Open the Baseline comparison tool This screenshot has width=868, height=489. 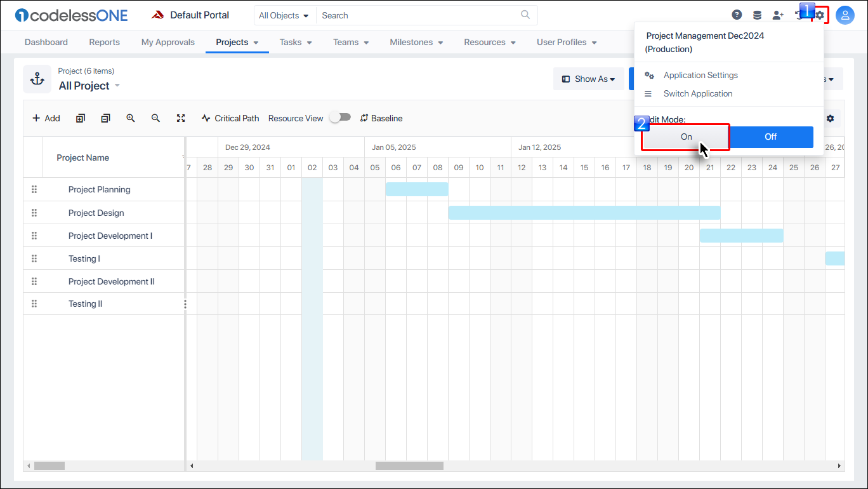[x=381, y=118]
